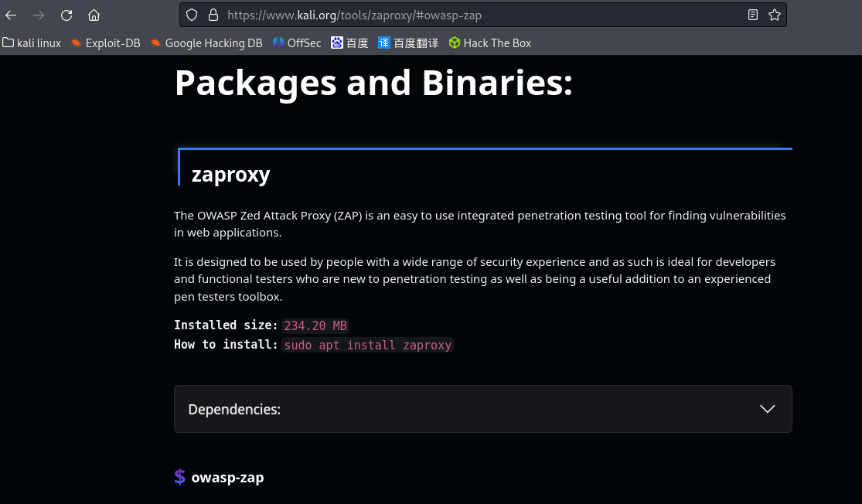
Task: Open the Google Hacking DB bookmark
Action: click(206, 43)
